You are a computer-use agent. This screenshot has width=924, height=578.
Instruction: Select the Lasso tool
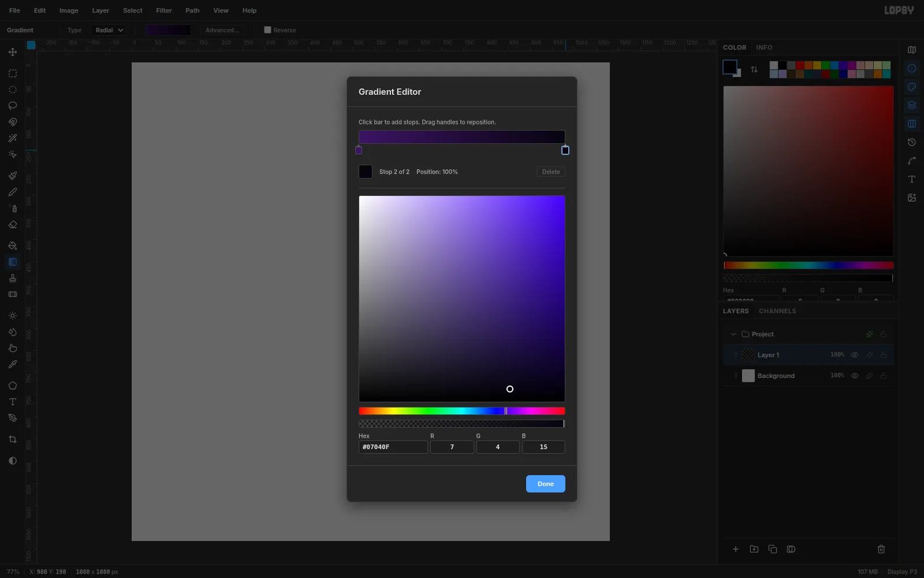[x=13, y=106]
